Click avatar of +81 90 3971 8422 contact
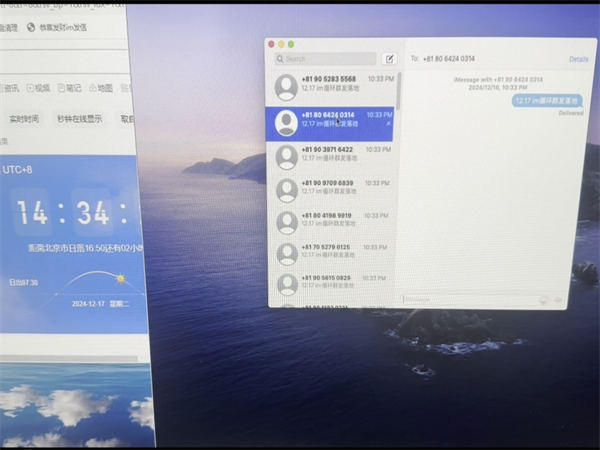Viewport: 600px width, 450px height. coord(287,156)
